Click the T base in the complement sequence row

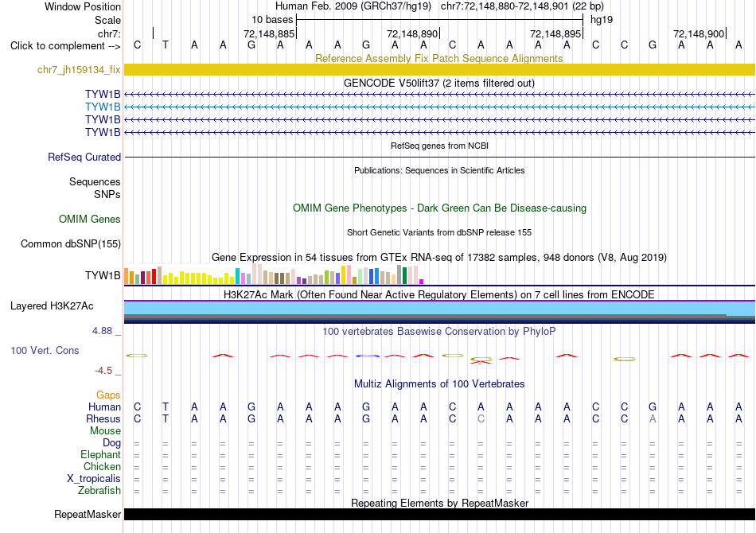click(x=166, y=45)
